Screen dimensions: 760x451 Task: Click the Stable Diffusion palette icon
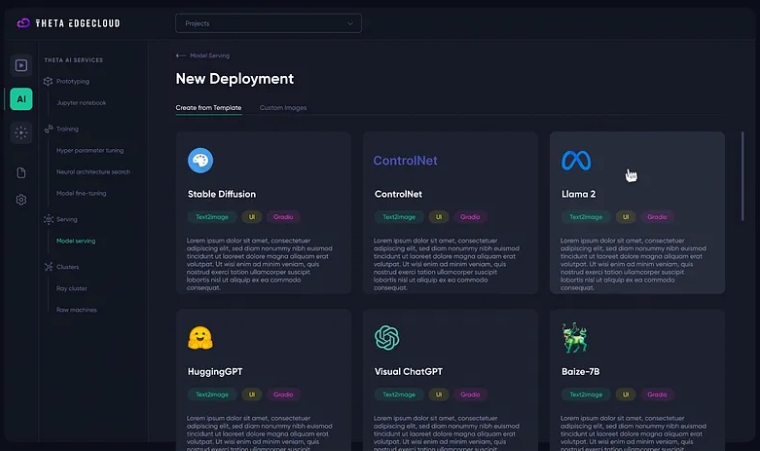pos(200,161)
